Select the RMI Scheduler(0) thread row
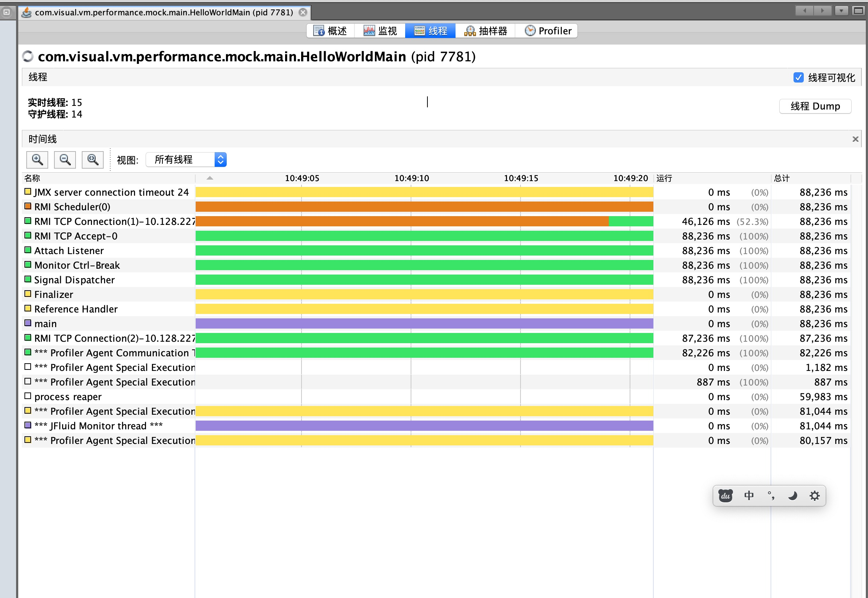Viewport: 868px width, 598px height. [x=72, y=207]
